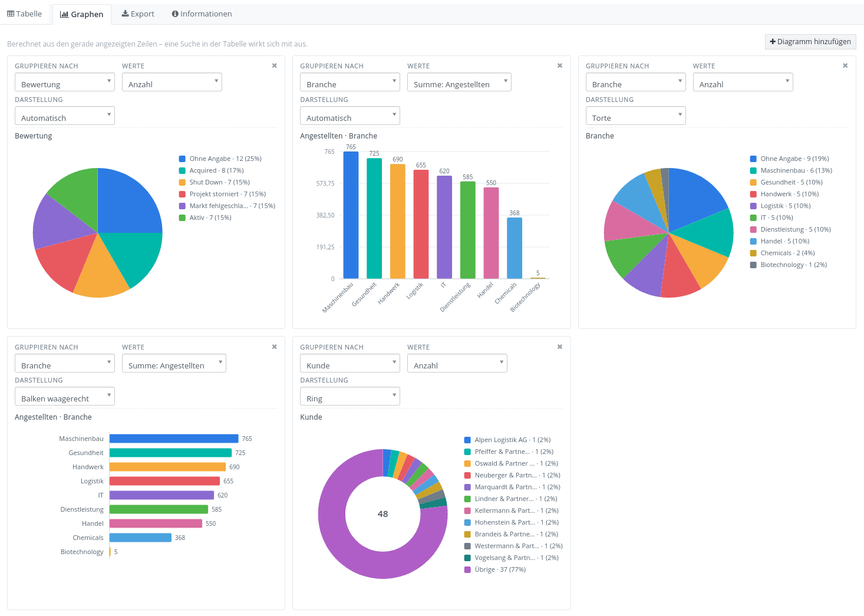The image size is (864, 616).
Task: Open the Export tab
Action: pyautogui.click(x=138, y=14)
